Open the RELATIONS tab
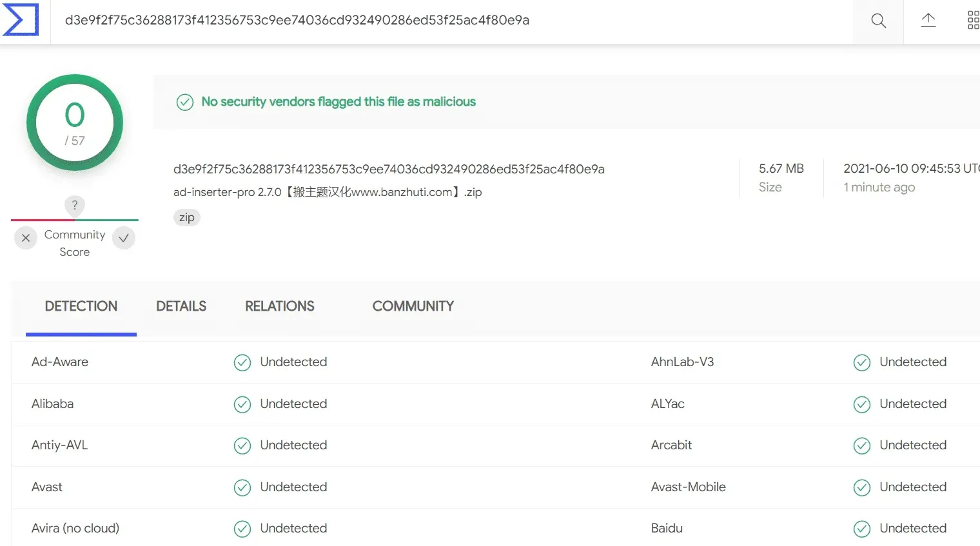 280,306
